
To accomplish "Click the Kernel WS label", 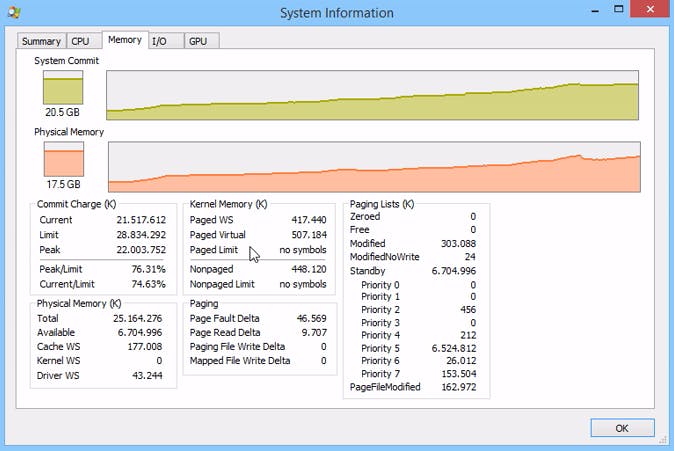I will (58, 361).
